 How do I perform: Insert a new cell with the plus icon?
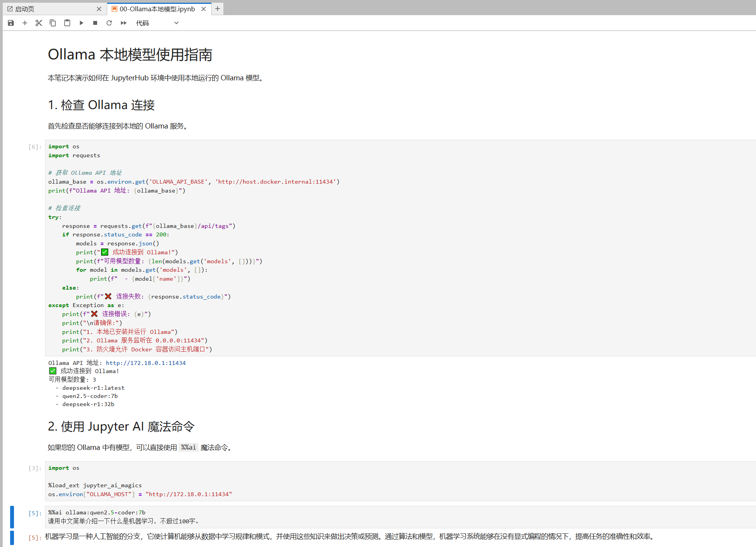coord(25,23)
